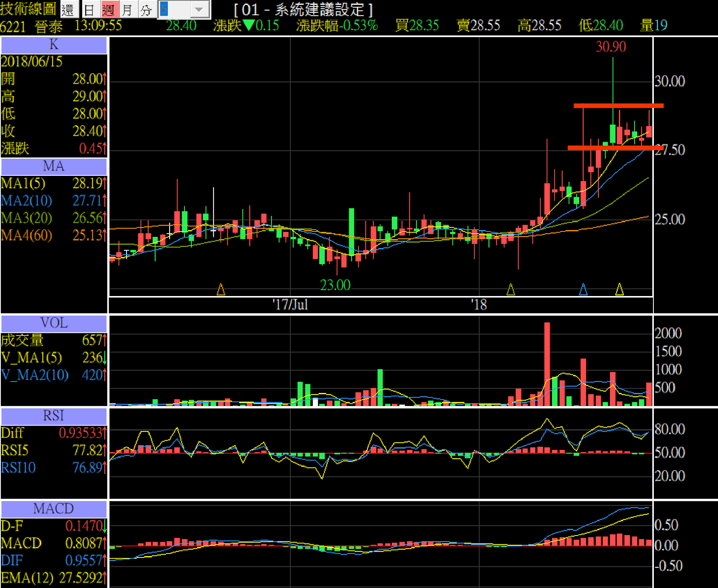This screenshot has width=718, height=588.
Task: Click the MA2(10) value row
Action: [54, 201]
